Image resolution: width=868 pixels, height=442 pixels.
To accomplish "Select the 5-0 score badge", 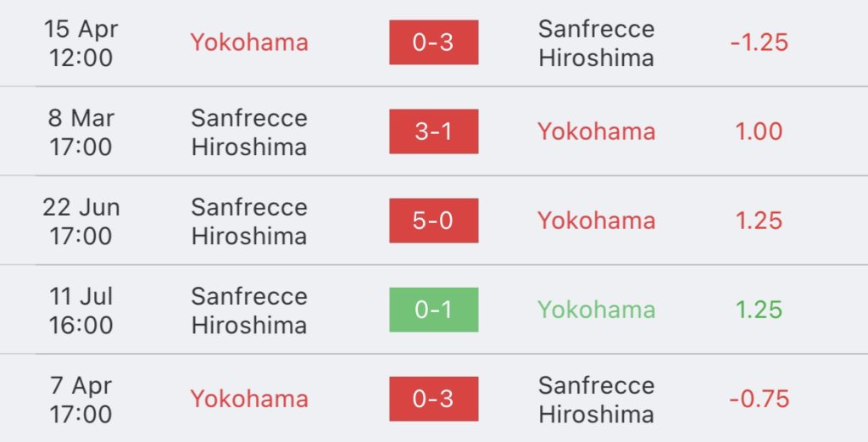I will coord(433,221).
